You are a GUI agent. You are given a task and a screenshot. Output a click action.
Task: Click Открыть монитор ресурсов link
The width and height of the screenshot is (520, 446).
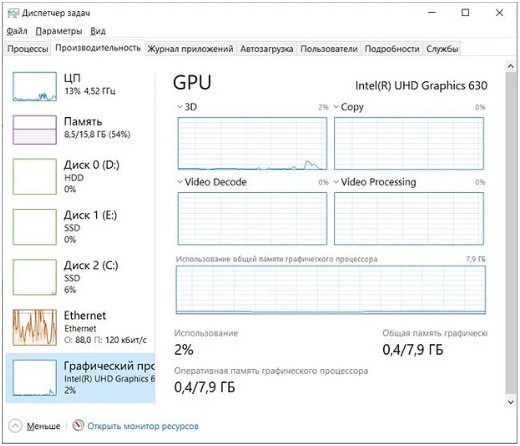143,426
